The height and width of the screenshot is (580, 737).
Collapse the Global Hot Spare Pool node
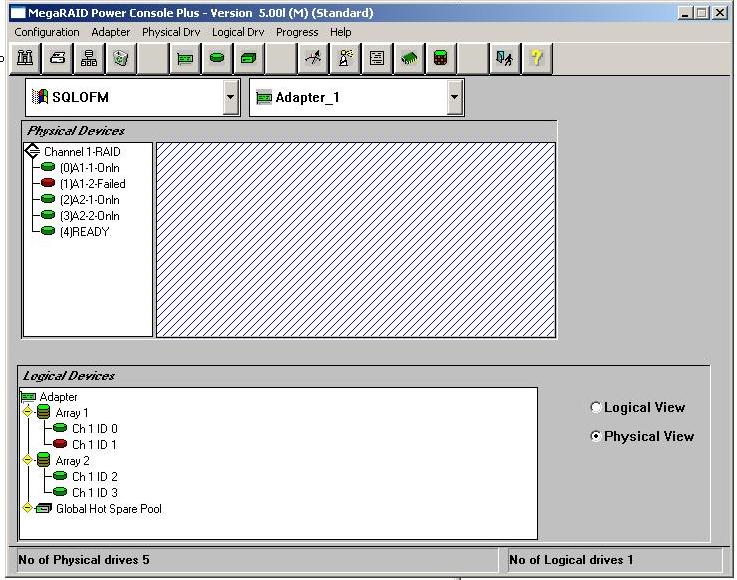click(28, 508)
